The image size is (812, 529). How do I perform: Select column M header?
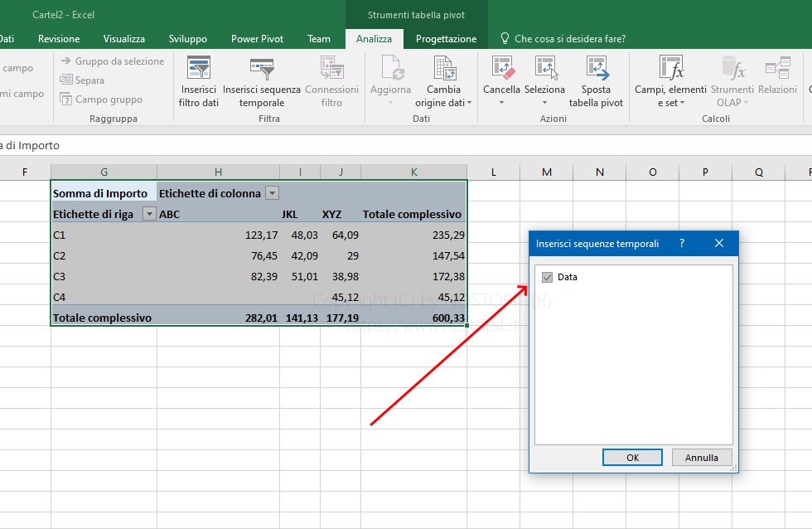click(547, 172)
